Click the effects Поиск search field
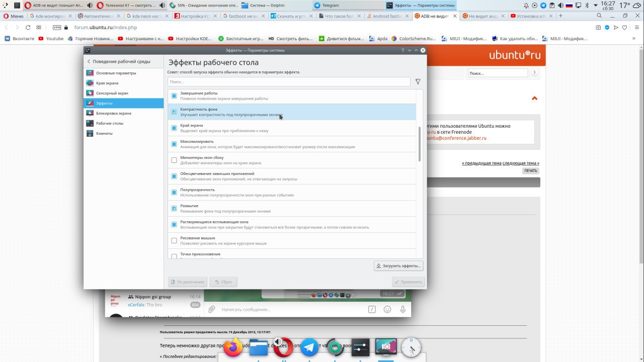 pos(289,81)
